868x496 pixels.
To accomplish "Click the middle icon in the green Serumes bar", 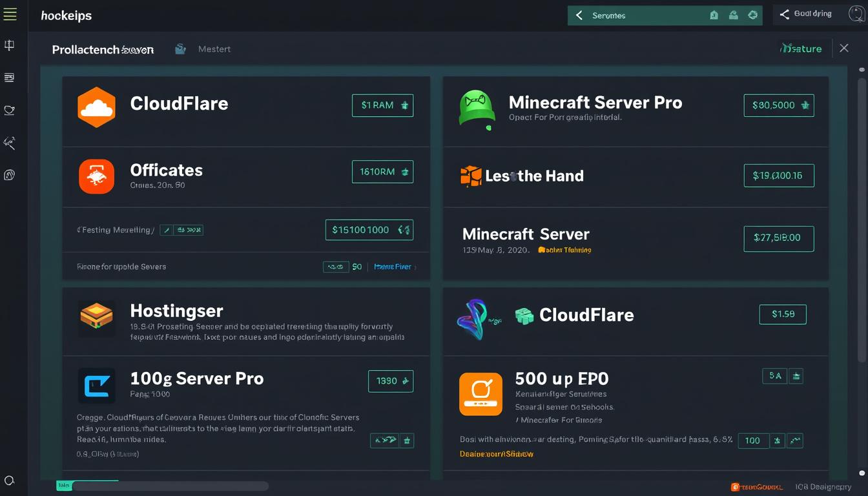I will (x=734, y=15).
